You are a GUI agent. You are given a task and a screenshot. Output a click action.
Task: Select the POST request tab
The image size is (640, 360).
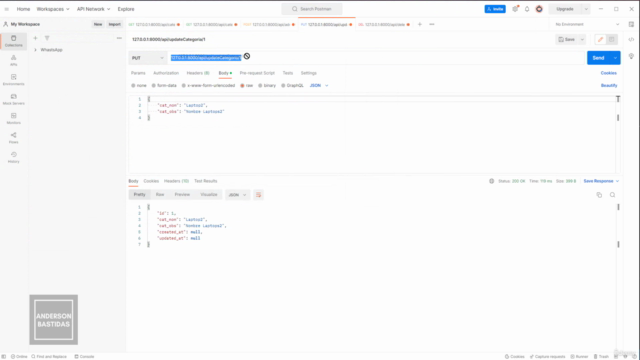[269, 24]
